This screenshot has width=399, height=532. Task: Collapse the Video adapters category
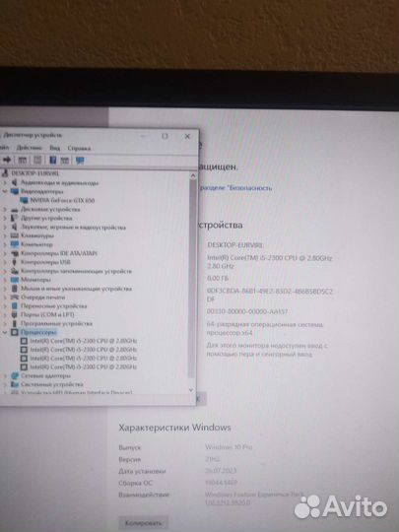[x=5, y=191]
